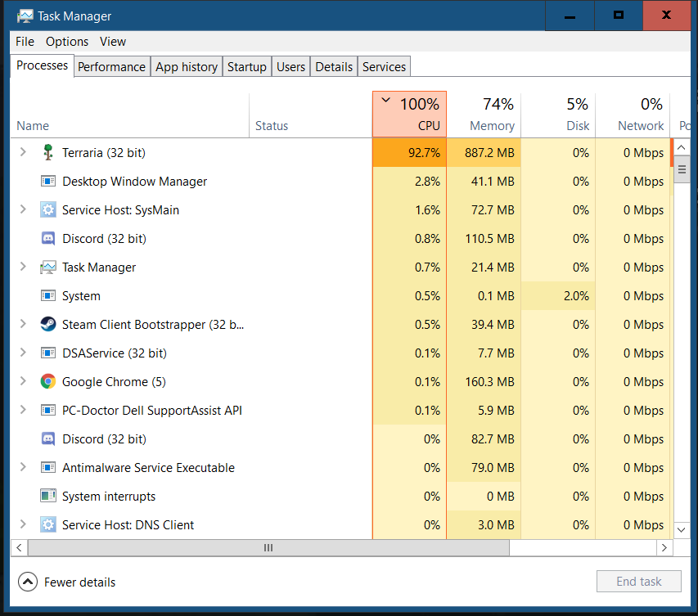This screenshot has width=698, height=616.
Task: Click the Google Chrome icon
Action: point(48,381)
